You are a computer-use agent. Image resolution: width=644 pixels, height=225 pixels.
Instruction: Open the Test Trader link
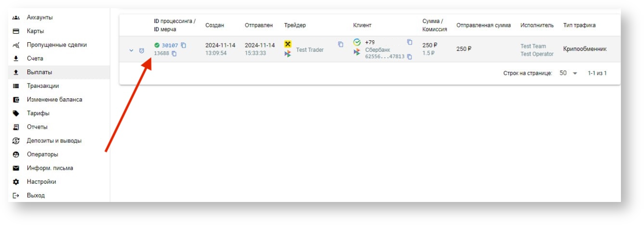pyautogui.click(x=310, y=49)
